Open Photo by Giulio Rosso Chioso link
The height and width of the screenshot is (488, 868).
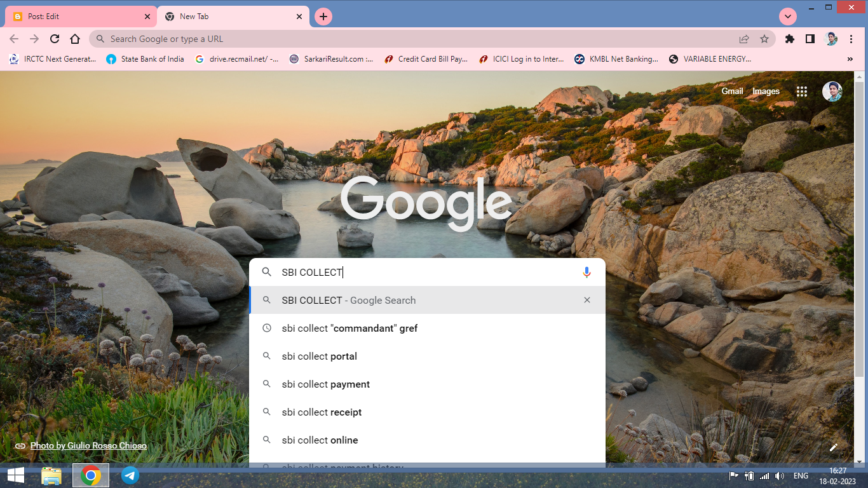click(x=88, y=445)
